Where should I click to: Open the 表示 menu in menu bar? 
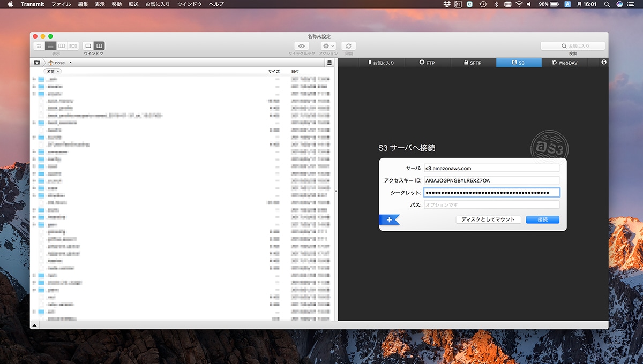[100, 4]
